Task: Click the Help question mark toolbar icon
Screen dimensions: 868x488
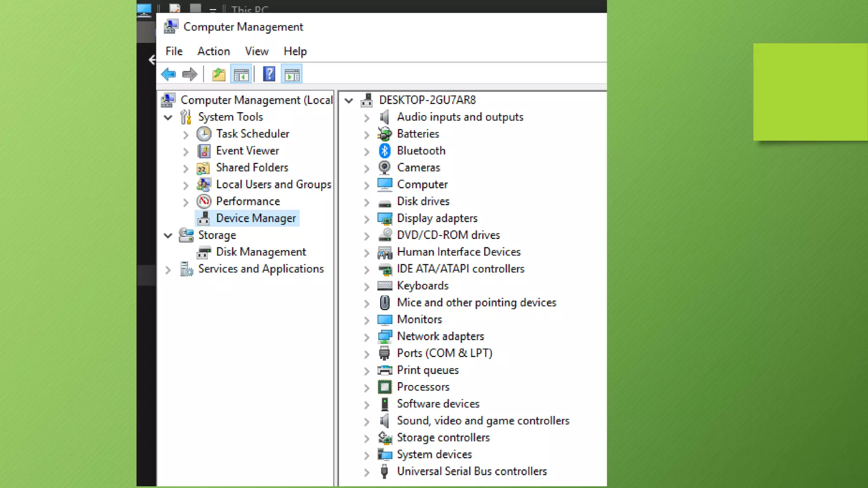Action: tap(269, 75)
